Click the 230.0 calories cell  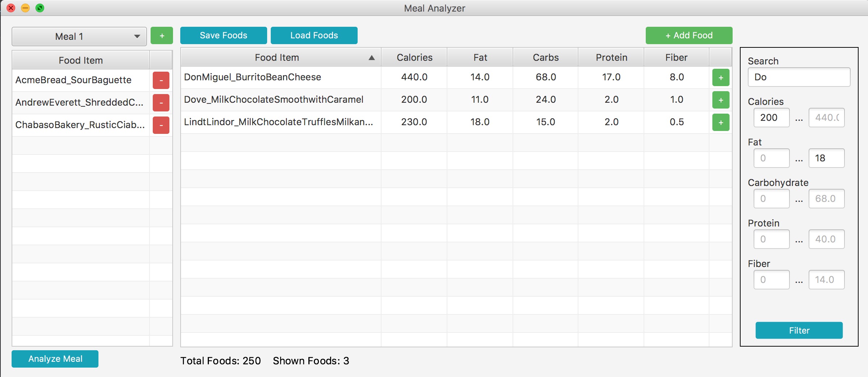[x=414, y=122]
